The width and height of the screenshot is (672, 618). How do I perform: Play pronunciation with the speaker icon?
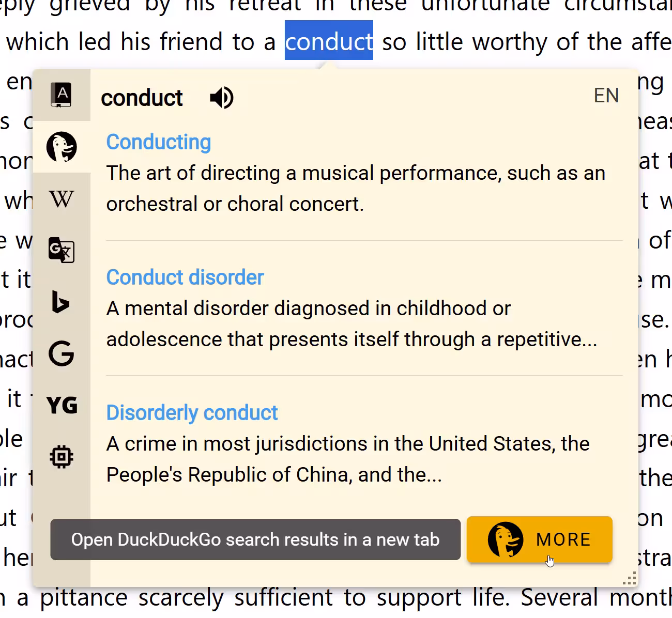pyautogui.click(x=222, y=98)
